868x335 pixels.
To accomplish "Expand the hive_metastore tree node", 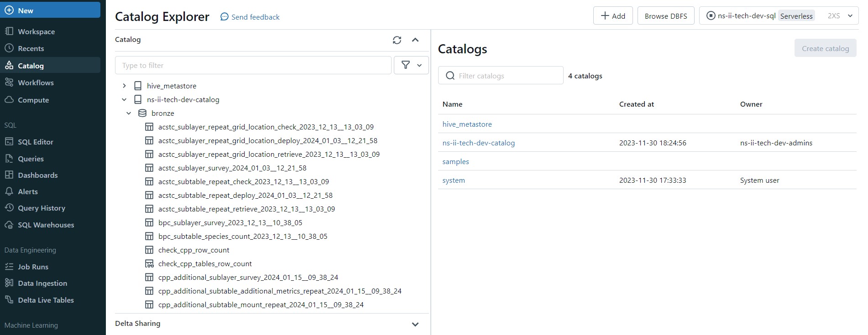I will (124, 86).
